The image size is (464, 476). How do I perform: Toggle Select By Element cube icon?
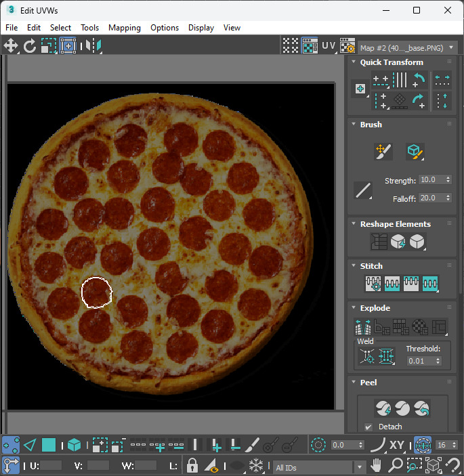pyautogui.click(x=74, y=446)
